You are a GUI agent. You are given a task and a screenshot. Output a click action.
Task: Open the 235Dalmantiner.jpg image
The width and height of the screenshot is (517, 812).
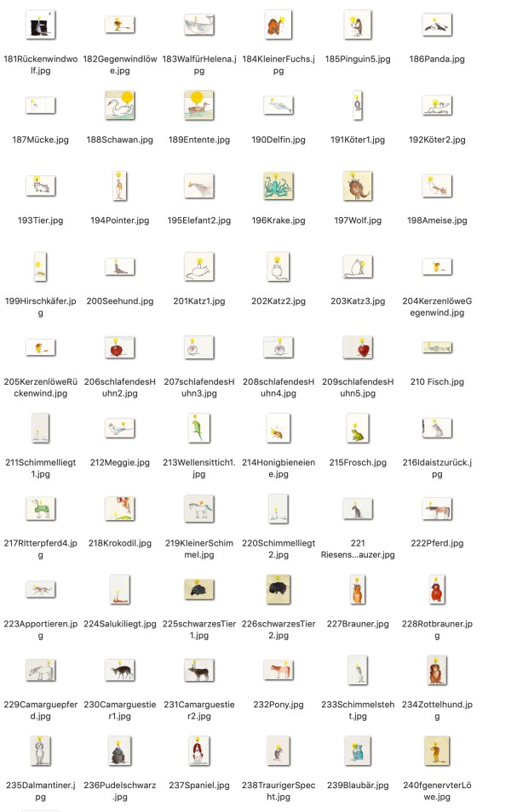pyautogui.click(x=40, y=750)
